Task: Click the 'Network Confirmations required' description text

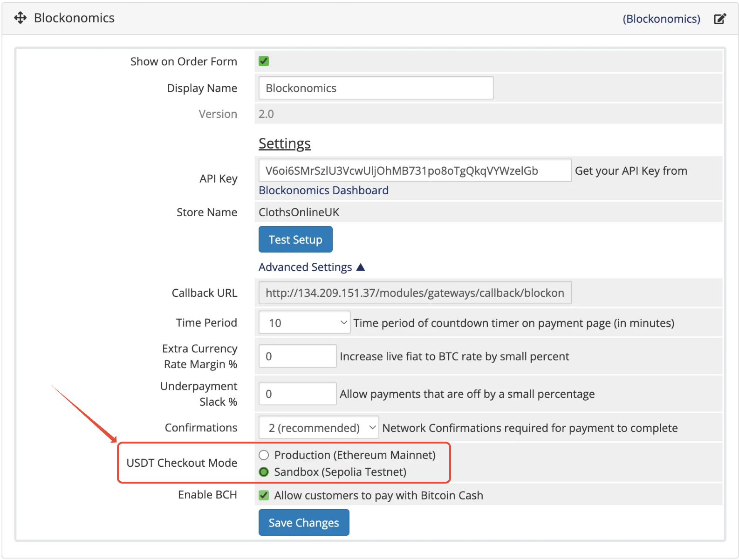Action: pyautogui.click(x=530, y=428)
